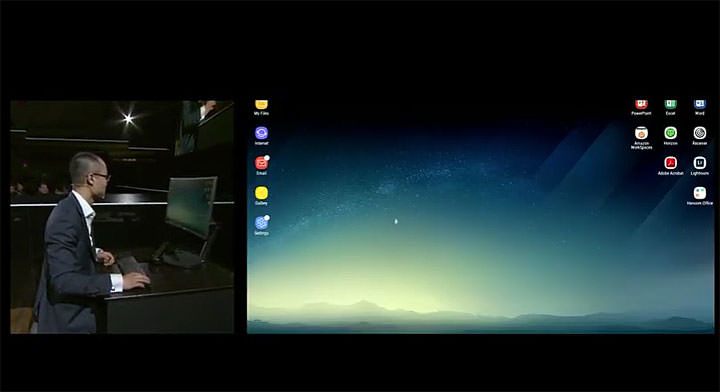
Task: Launch Excel from the desktop
Action: 670,105
